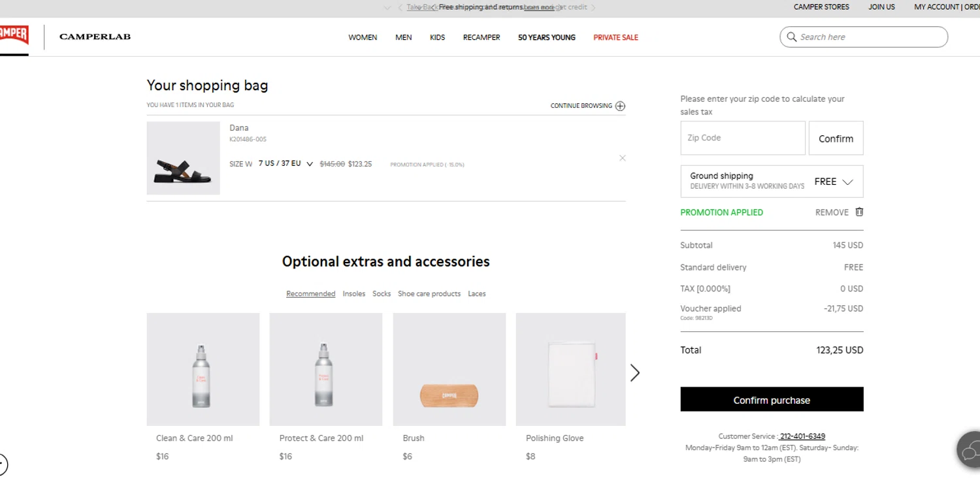Expand the Ground shipping dropdown
The width and height of the screenshot is (980, 486).
(772, 182)
